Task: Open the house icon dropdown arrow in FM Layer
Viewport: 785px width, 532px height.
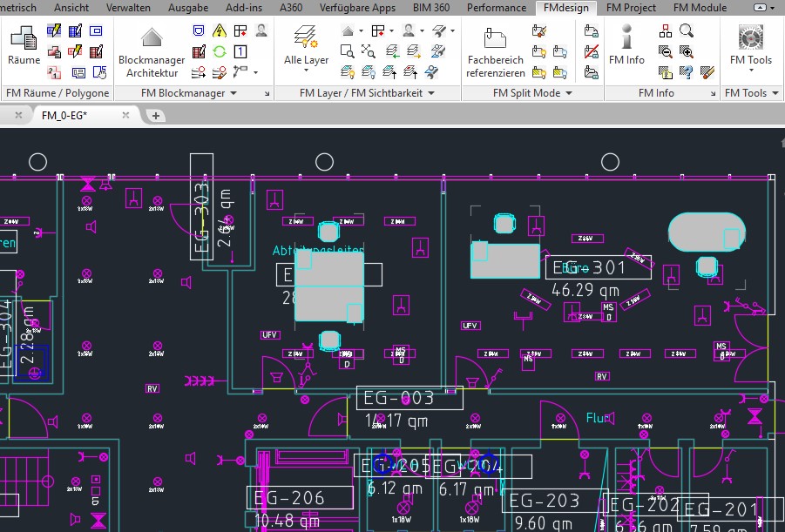Action: coord(361,31)
